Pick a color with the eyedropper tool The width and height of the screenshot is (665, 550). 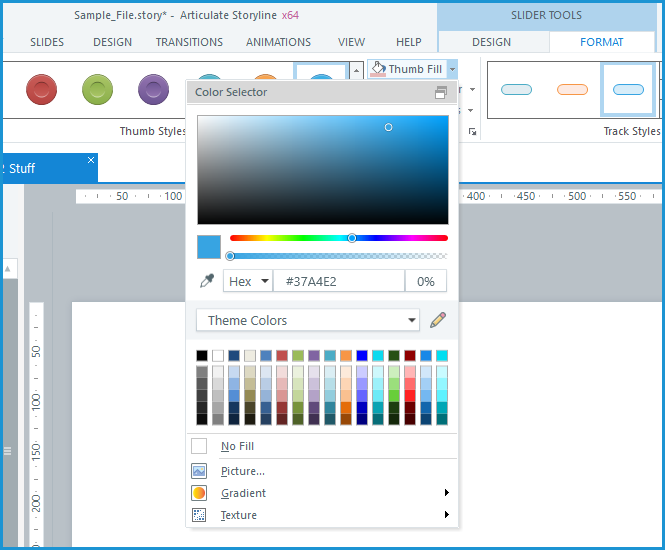point(207,281)
